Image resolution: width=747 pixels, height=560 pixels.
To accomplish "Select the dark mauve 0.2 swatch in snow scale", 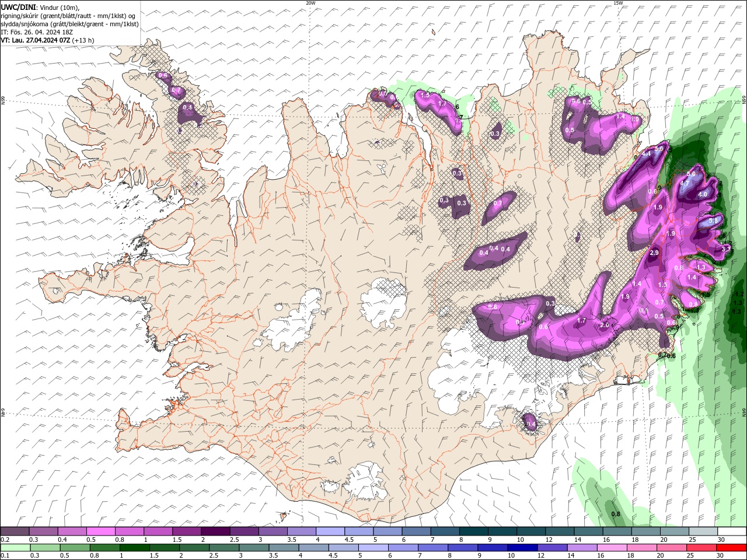I will tap(15, 531).
